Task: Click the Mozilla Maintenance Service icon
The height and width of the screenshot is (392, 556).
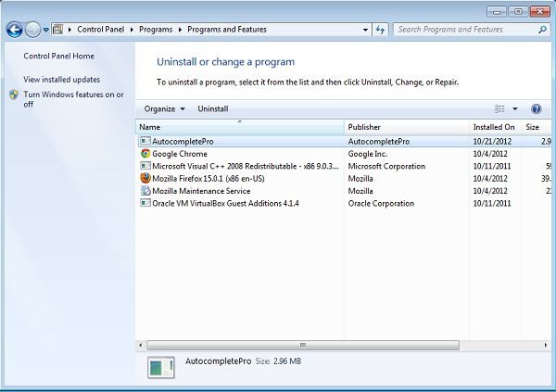Action: coord(145,191)
